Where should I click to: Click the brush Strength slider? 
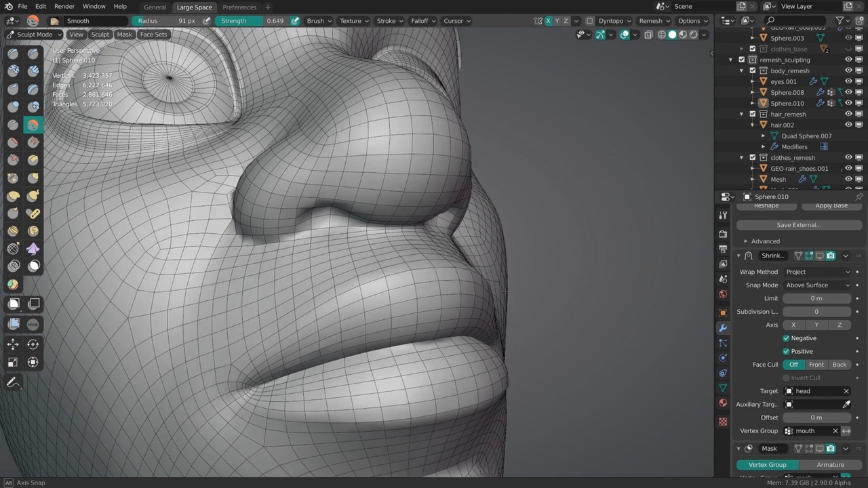coord(251,21)
